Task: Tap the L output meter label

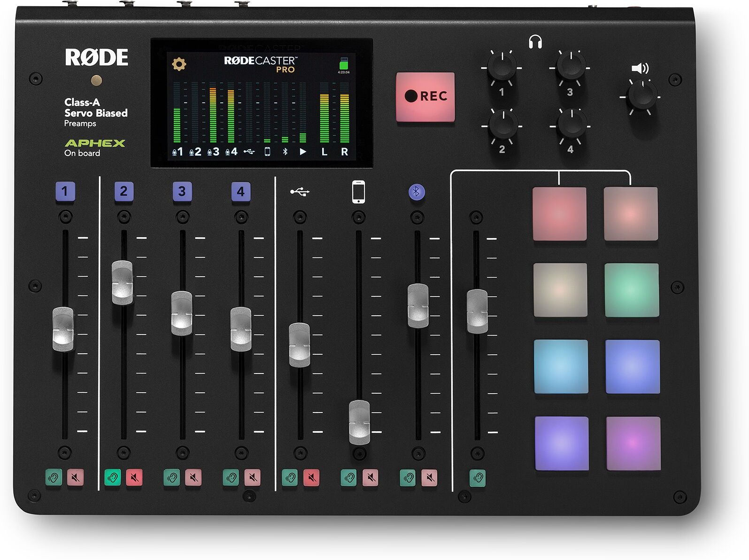Action: (x=324, y=152)
